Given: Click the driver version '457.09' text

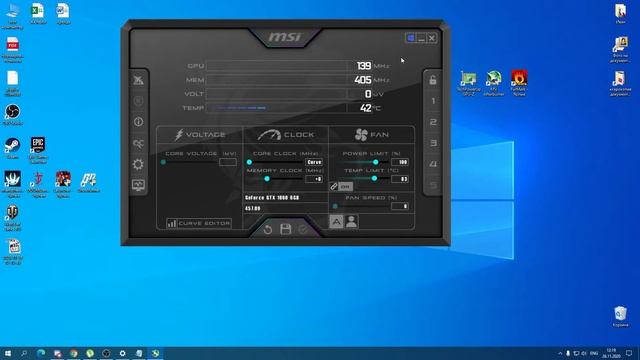Looking at the screenshot, I should tap(253, 209).
